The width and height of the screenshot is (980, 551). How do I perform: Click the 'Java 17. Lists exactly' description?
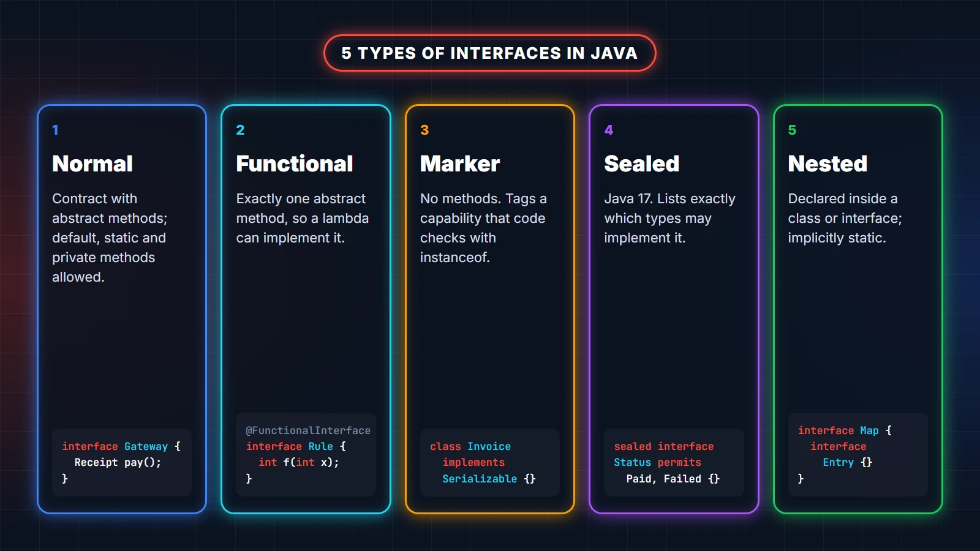pos(669,218)
